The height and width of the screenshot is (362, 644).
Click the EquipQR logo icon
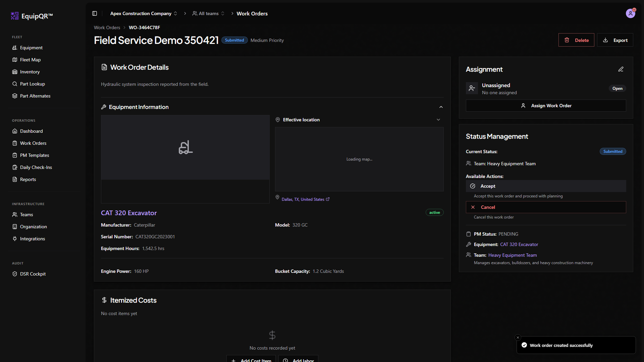(15, 16)
